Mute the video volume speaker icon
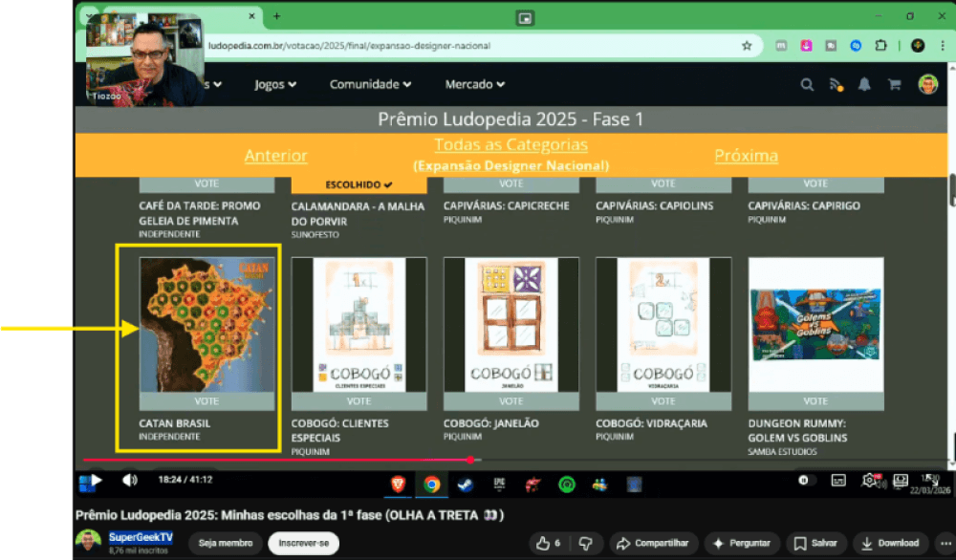The image size is (956, 560). point(130,480)
